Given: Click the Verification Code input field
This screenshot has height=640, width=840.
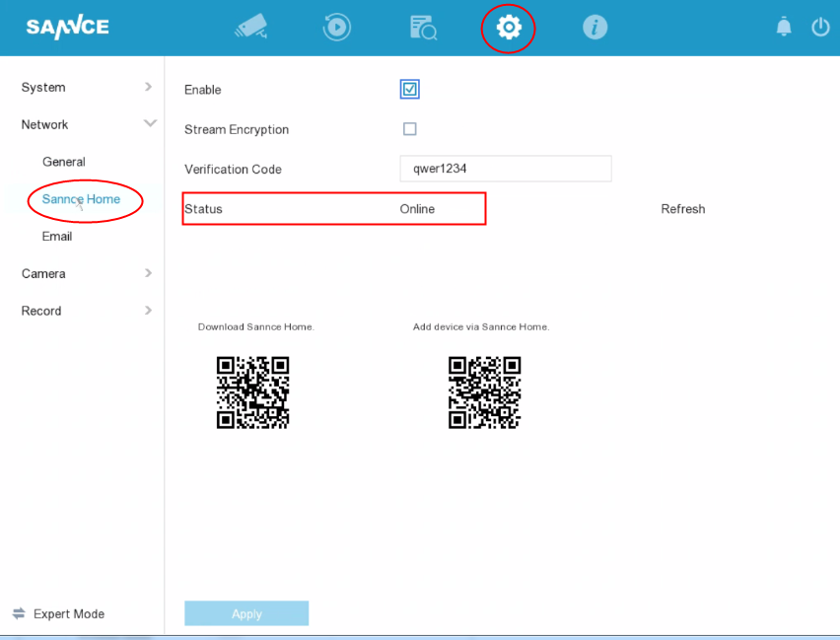Looking at the screenshot, I should (x=506, y=169).
